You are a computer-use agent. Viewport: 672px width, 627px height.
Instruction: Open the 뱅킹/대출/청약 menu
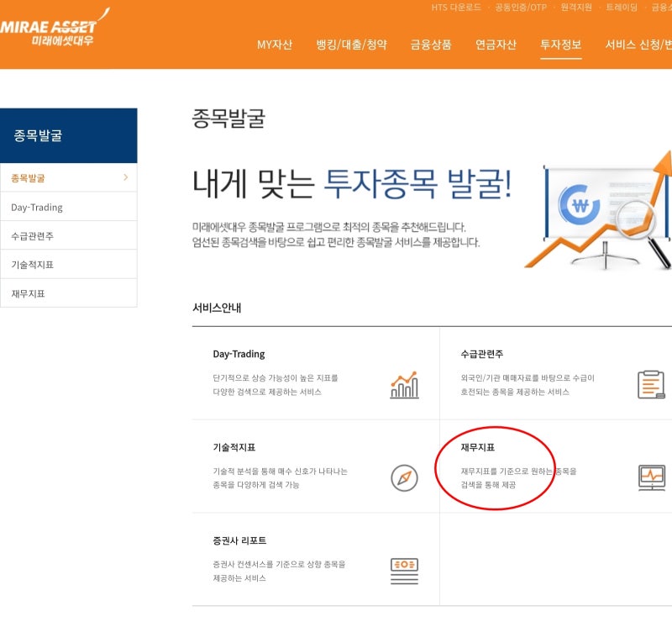[x=351, y=45]
